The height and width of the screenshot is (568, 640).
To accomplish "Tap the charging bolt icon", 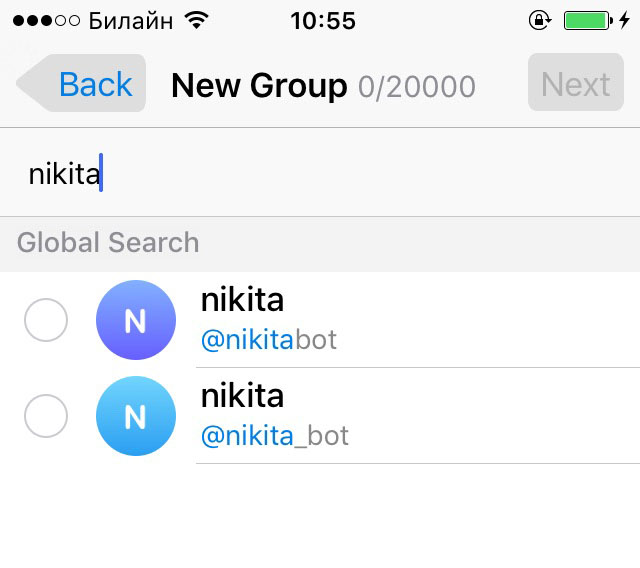I will 624,20.
